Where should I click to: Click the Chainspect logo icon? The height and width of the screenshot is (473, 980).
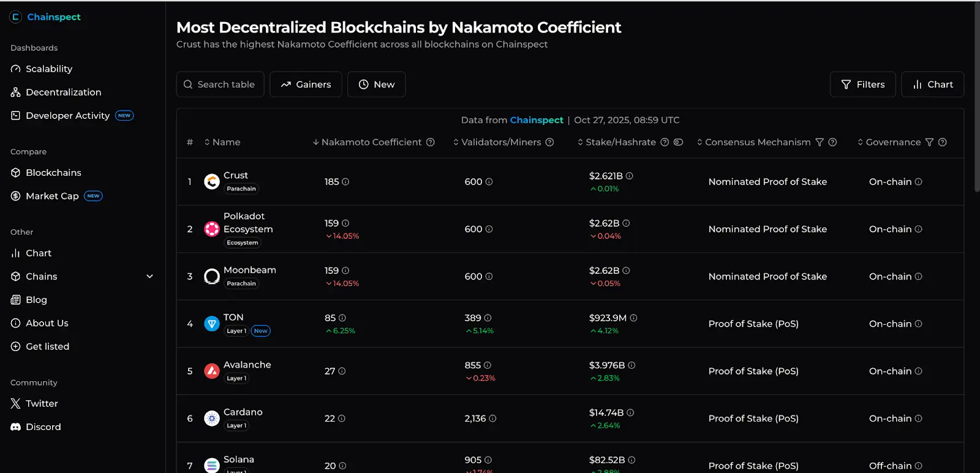(x=16, y=17)
